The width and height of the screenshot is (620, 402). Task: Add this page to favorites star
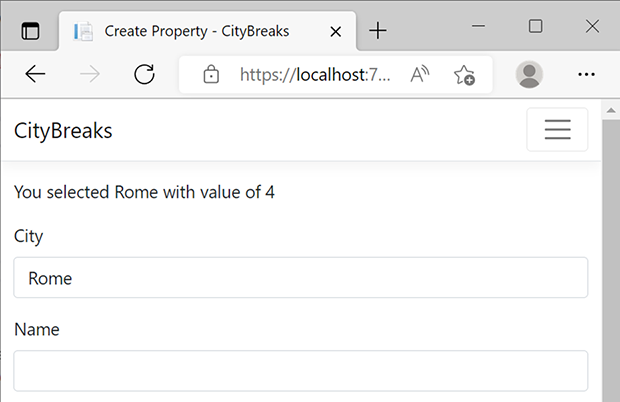(x=464, y=75)
